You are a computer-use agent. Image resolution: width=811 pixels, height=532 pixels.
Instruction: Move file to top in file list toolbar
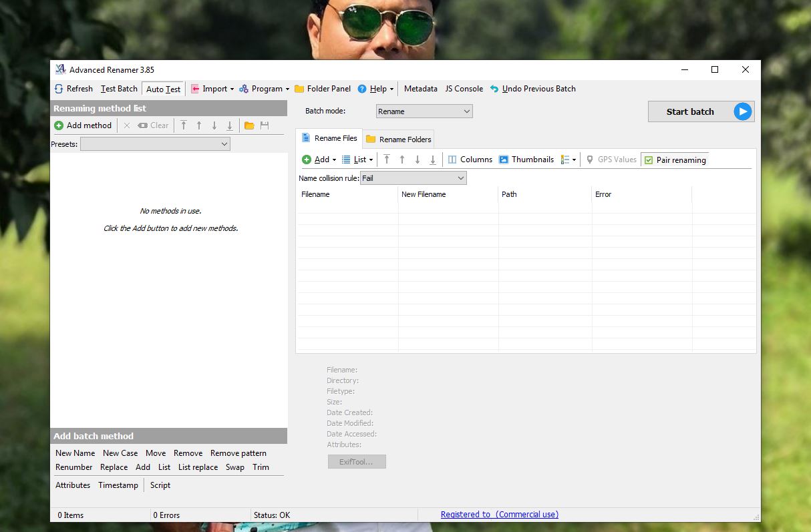pyautogui.click(x=387, y=160)
